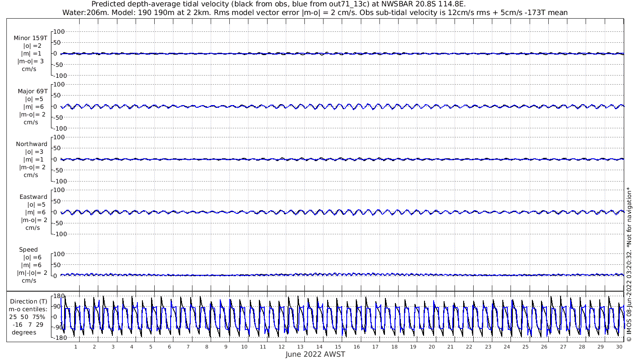Screen dimensions: 637x364
Task: Select the 'Major 69T' panel label
Action: pos(32,91)
